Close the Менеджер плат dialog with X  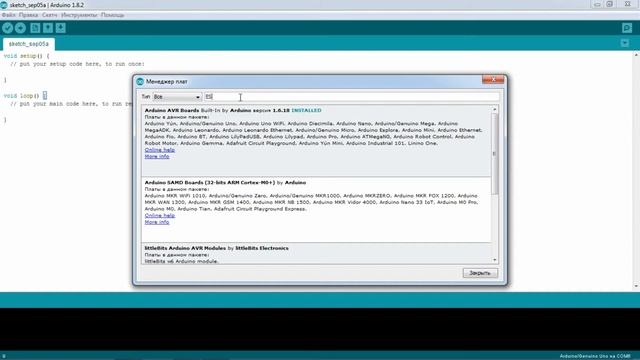(x=493, y=80)
